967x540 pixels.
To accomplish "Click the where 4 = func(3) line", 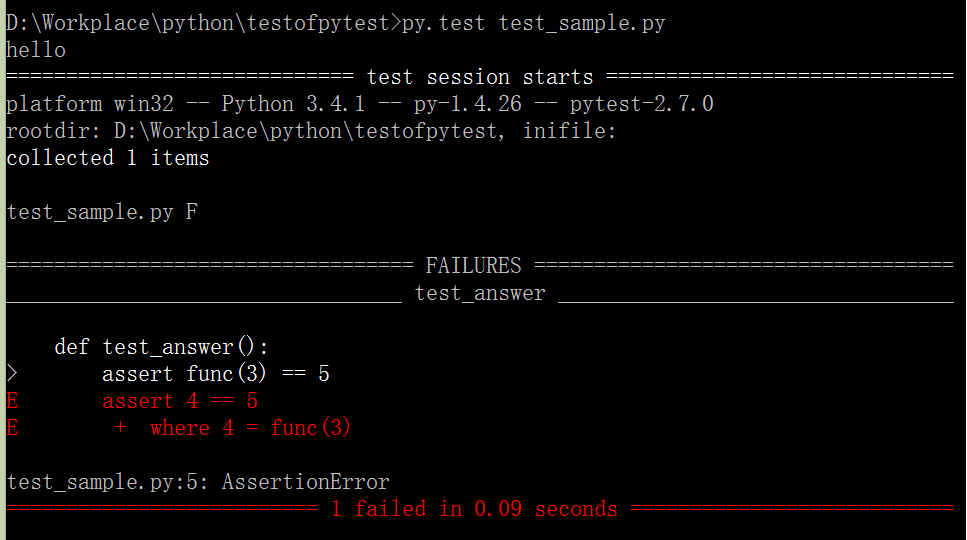I will pyautogui.click(x=250, y=427).
